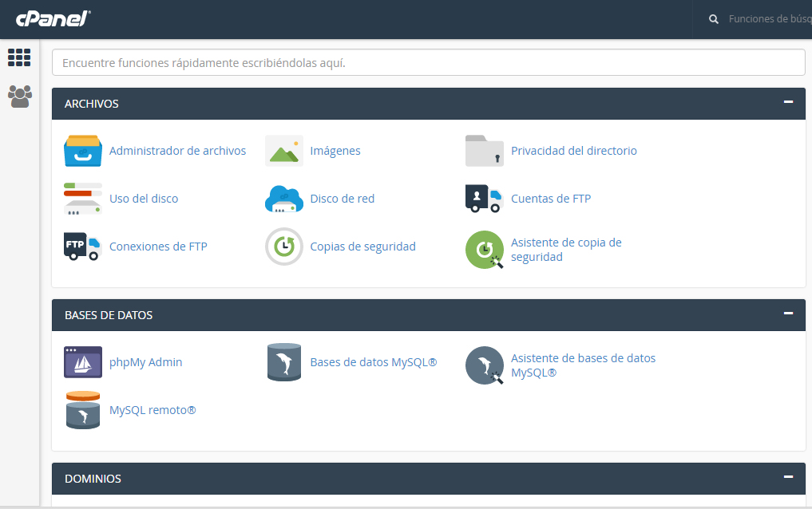Click the grid home icon in sidebar
This screenshot has width=812, height=509.
coord(19,57)
